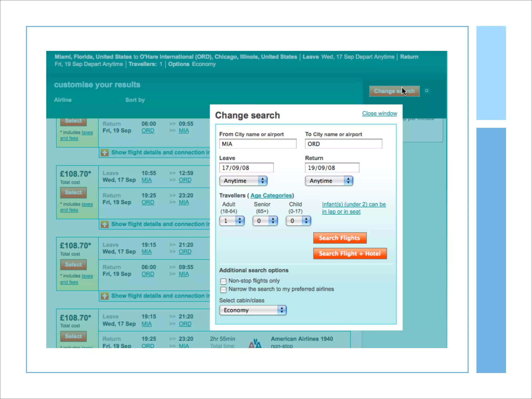Click the Search Flights button
This screenshot has width=532, height=399.
coord(340,238)
